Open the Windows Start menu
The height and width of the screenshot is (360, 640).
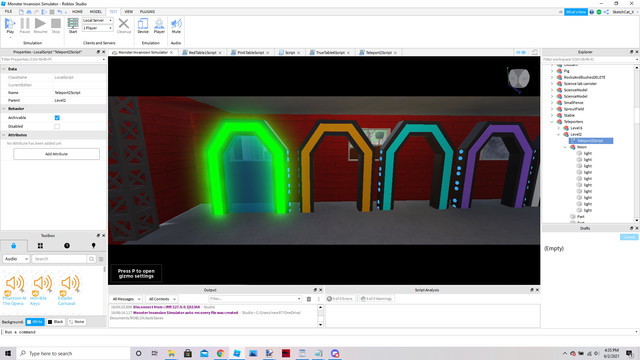coord(8,353)
